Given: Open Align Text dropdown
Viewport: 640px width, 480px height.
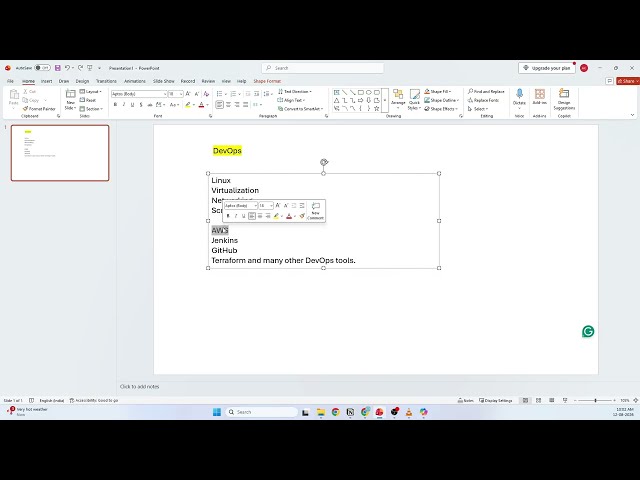Looking at the screenshot, I should (x=291, y=100).
